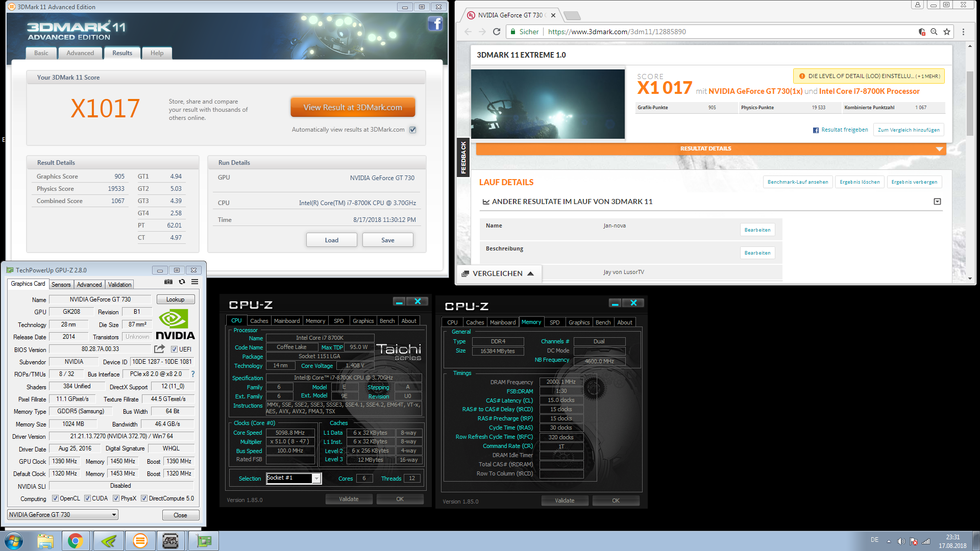The height and width of the screenshot is (551, 980).
Task: Click the benchmark scene thumbnail image
Action: [548, 104]
